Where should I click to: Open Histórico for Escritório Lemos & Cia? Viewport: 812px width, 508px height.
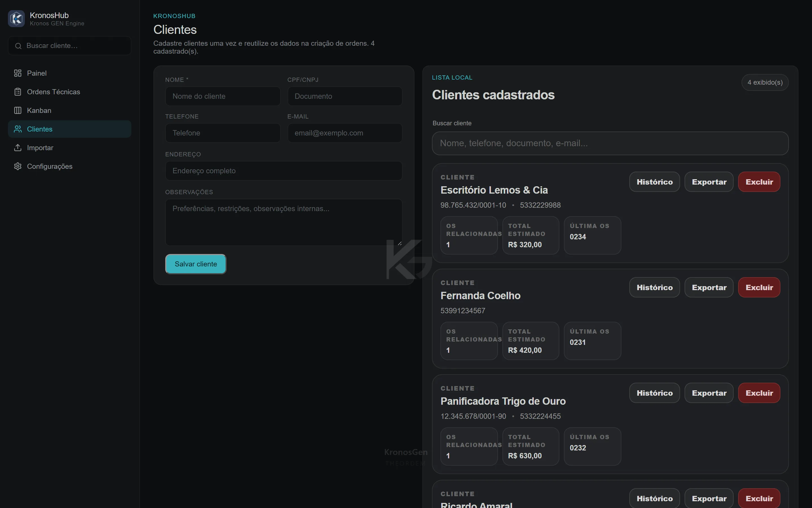(x=654, y=182)
